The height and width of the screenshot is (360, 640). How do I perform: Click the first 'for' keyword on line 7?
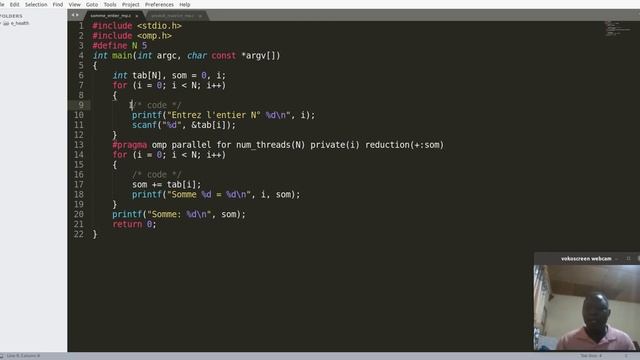120,85
